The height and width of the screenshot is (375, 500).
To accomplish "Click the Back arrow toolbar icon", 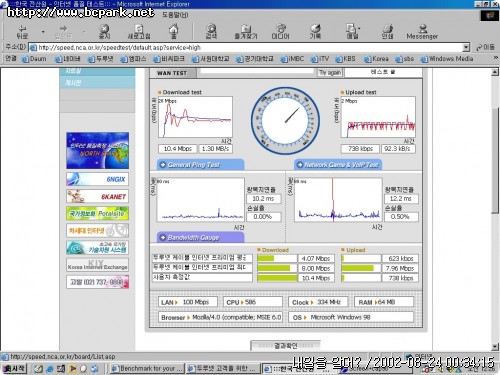I will tap(22, 32).
